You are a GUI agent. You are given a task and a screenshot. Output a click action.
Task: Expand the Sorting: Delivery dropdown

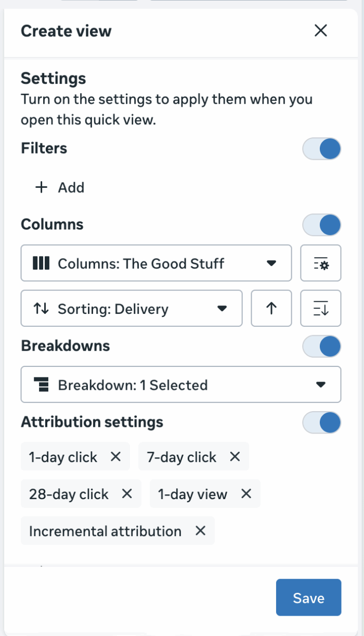click(132, 309)
